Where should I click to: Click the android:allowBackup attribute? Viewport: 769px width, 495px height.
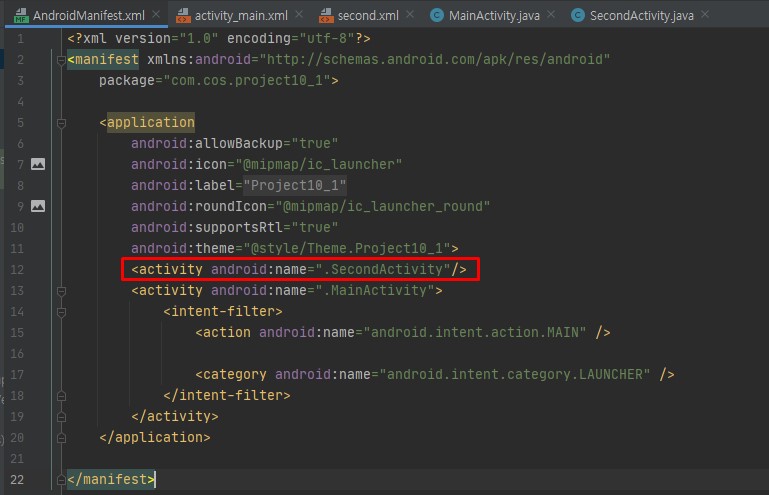point(206,144)
